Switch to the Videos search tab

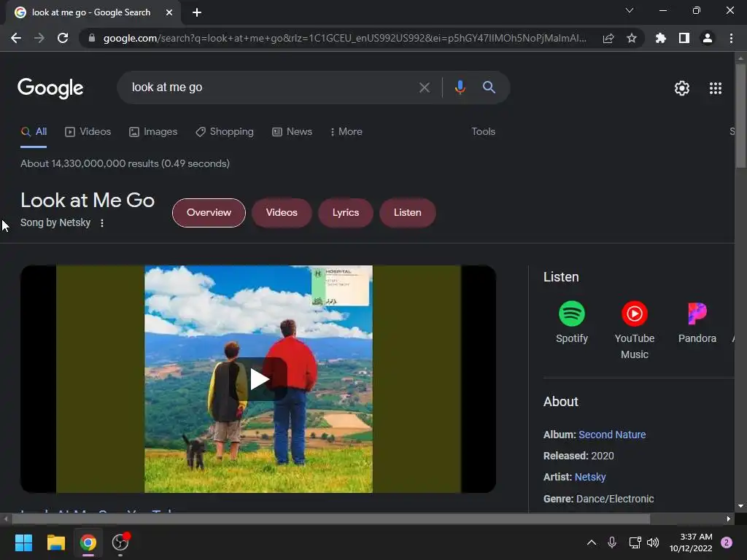coord(88,131)
